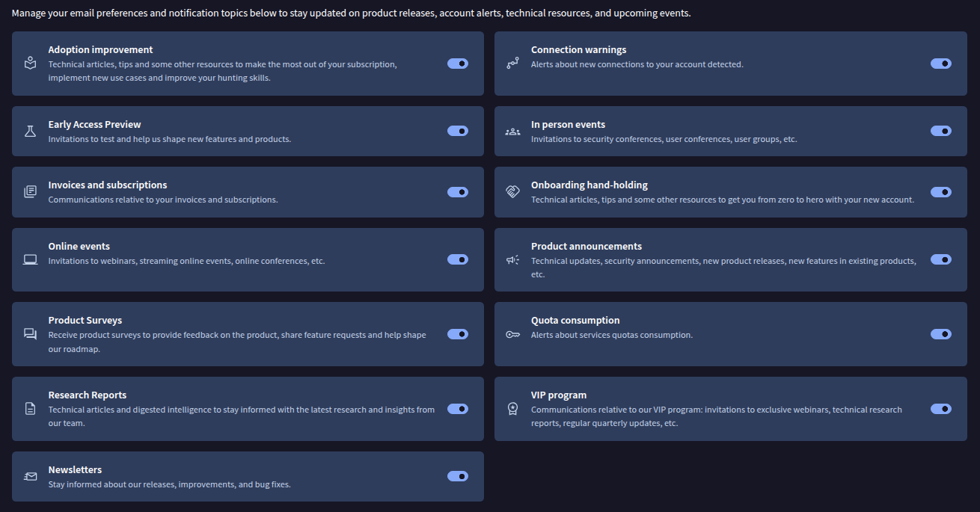The width and height of the screenshot is (980, 512).
Task: Click "Alerts about services quotas consumption." description
Action: click(612, 335)
